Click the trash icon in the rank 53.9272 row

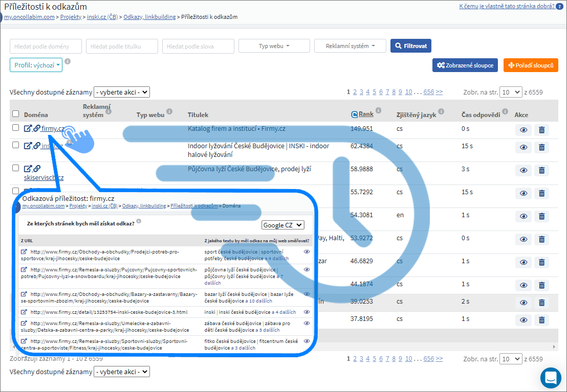[x=541, y=239]
